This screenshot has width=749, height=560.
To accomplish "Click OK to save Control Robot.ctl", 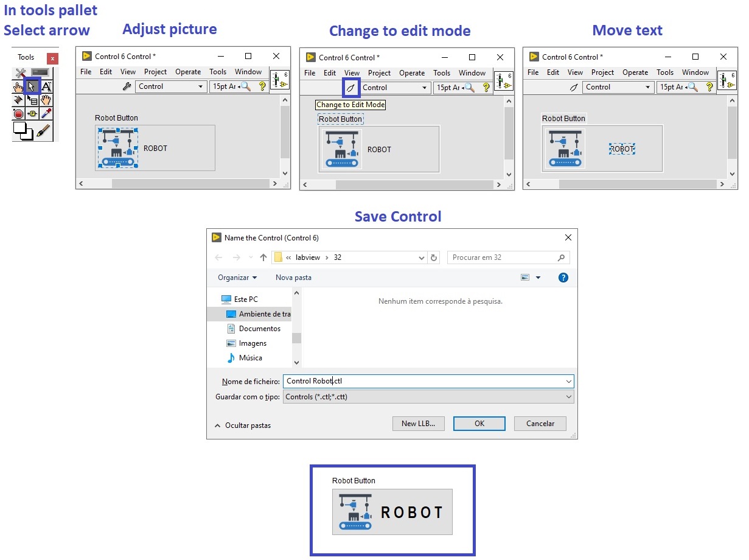I will [x=479, y=423].
